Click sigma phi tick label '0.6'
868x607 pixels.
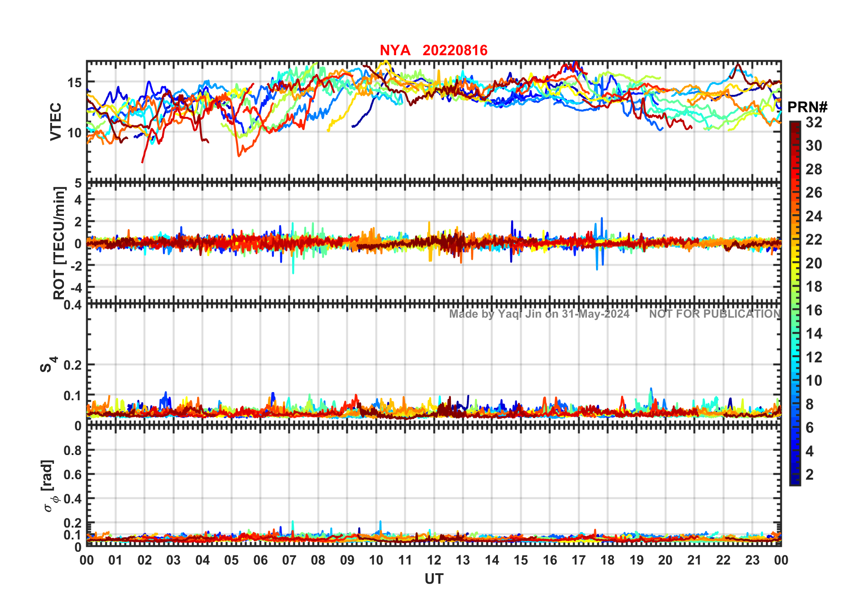pos(73,475)
